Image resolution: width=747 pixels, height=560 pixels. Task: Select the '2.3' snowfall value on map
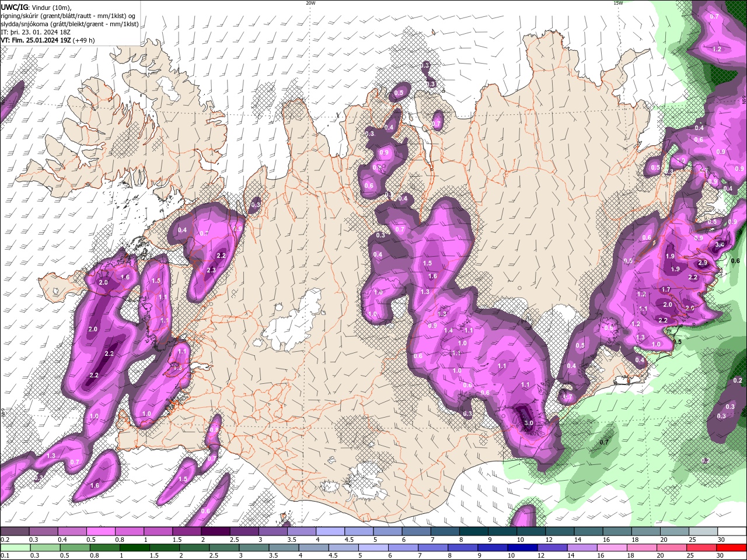(211, 270)
